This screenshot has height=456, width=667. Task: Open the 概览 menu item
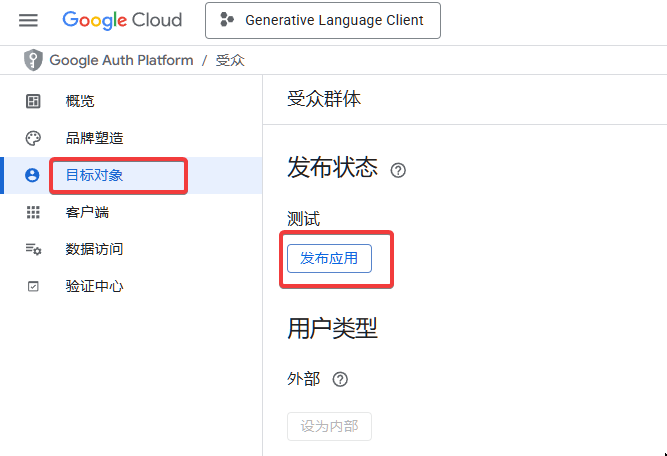[x=80, y=101]
